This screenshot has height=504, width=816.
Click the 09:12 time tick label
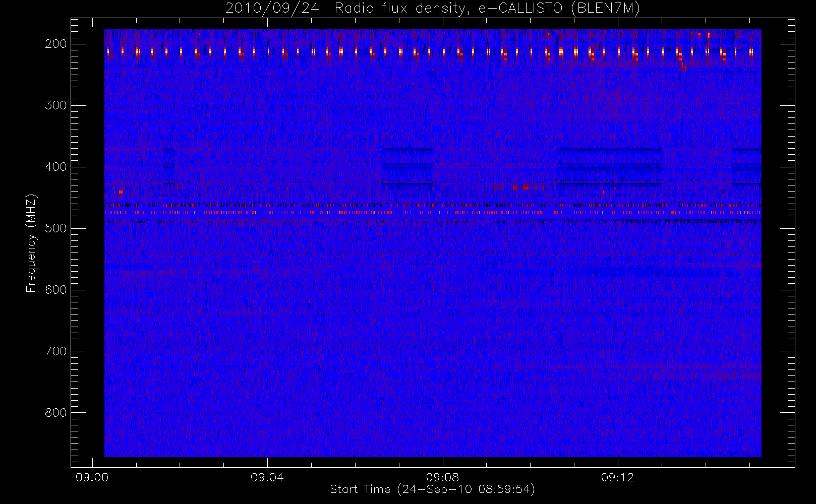[617, 477]
